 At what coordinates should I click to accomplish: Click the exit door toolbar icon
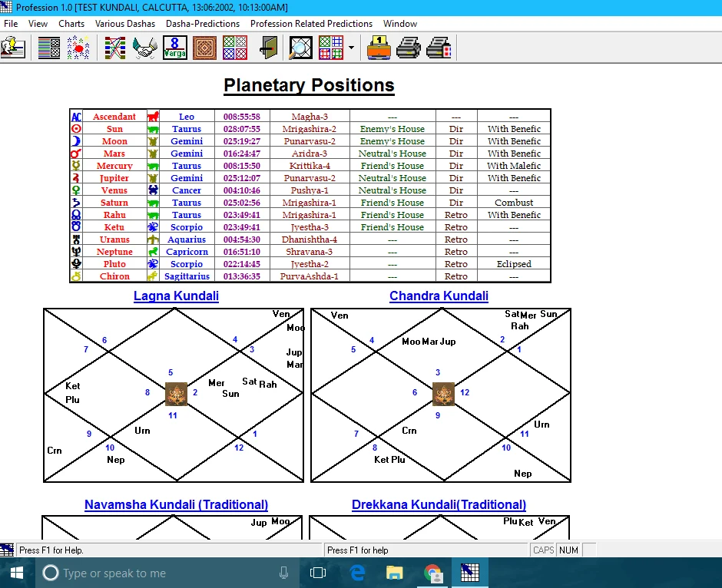(269, 48)
